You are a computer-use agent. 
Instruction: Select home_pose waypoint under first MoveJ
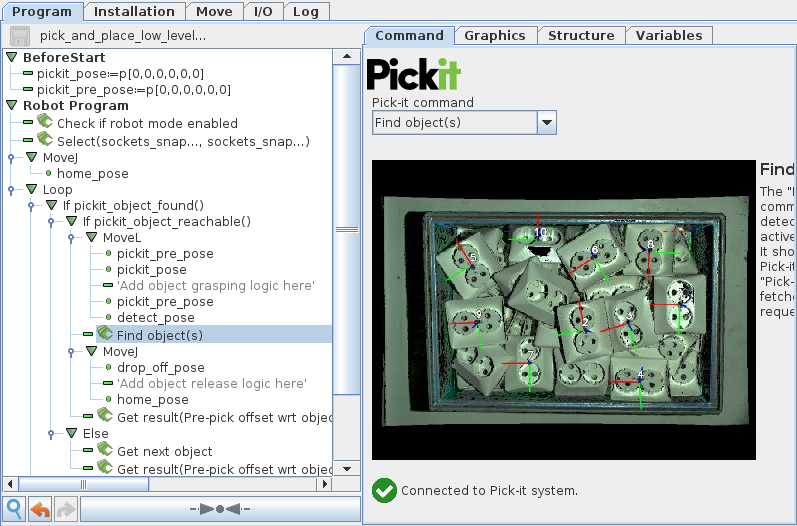point(93,173)
